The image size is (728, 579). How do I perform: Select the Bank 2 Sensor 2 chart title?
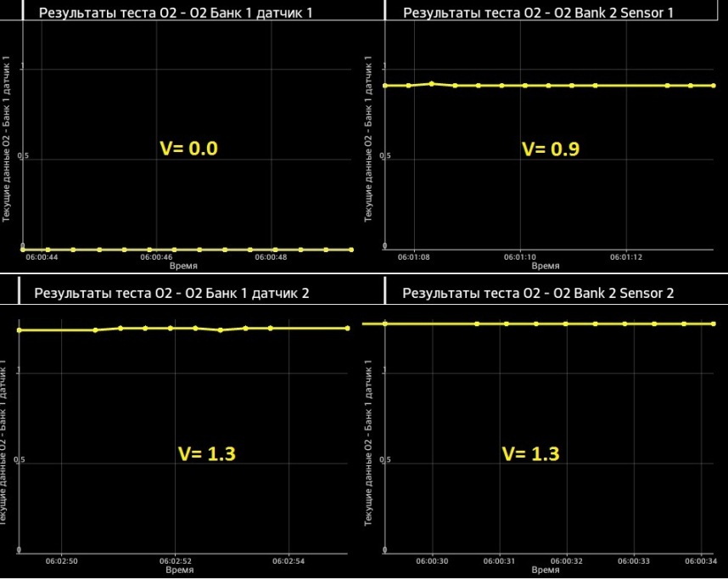[538, 294]
